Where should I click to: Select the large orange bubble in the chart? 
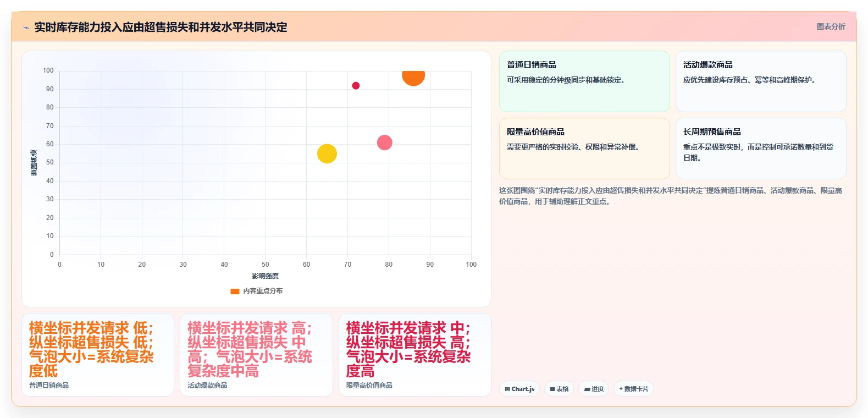click(x=413, y=75)
